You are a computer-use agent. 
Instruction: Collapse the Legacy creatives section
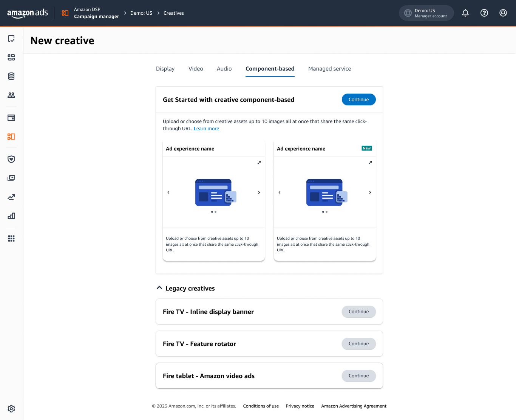[x=159, y=287]
